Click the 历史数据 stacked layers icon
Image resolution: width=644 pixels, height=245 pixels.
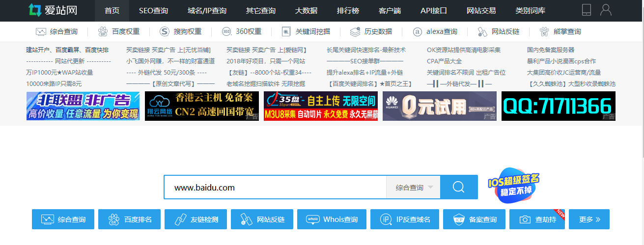coord(355,31)
